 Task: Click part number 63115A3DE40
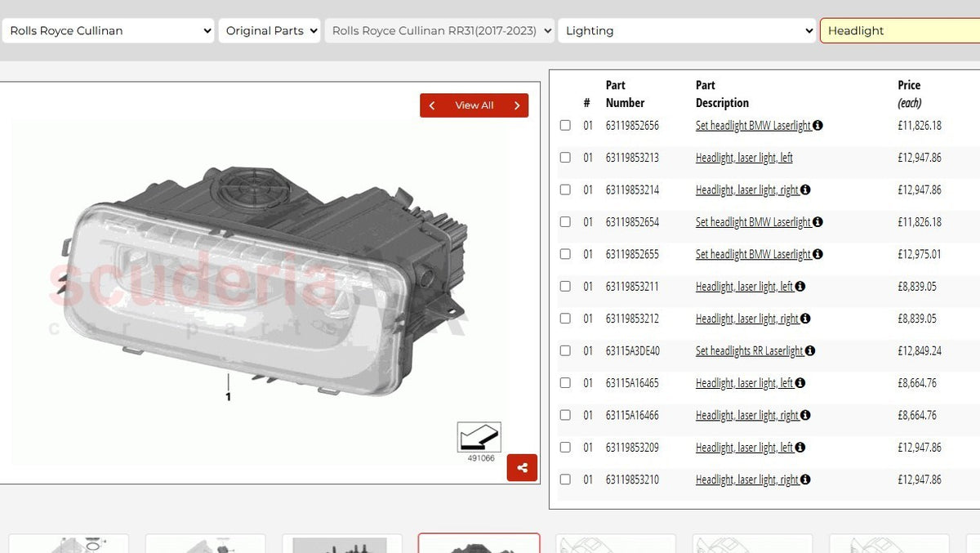coord(633,350)
